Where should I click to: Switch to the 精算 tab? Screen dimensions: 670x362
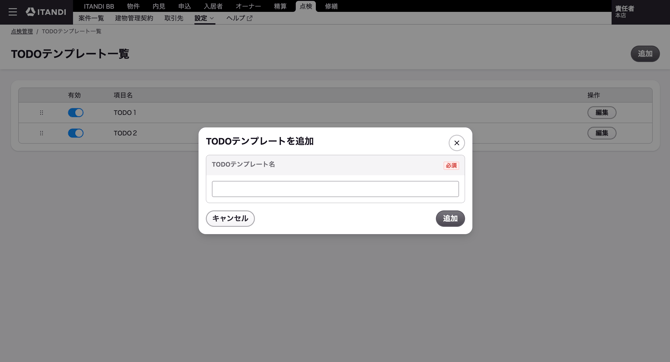coord(280,6)
